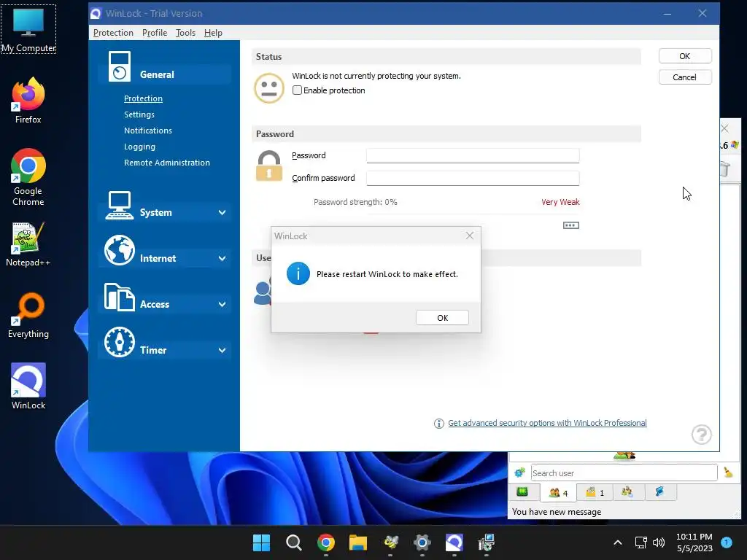Select the Everything desktop shortcut
The width and height of the screenshot is (747, 560).
click(x=28, y=315)
